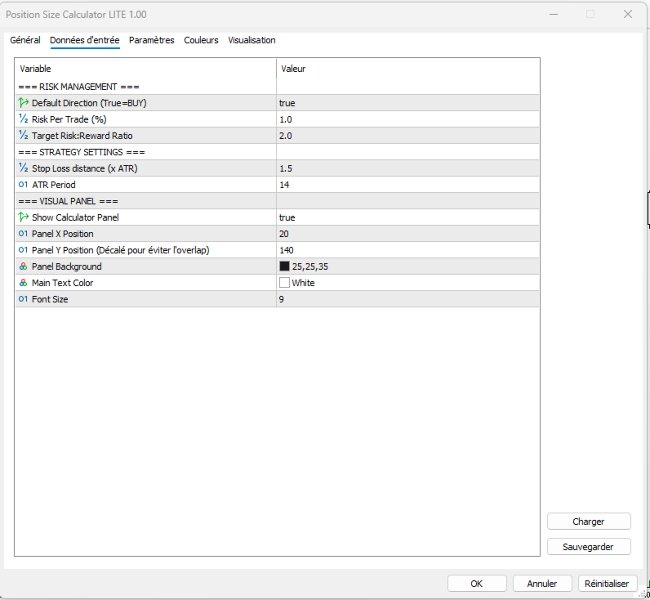Viewport: 650px width, 600px height.
Task: Click the Réinitialiser button
Action: point(607,583)
